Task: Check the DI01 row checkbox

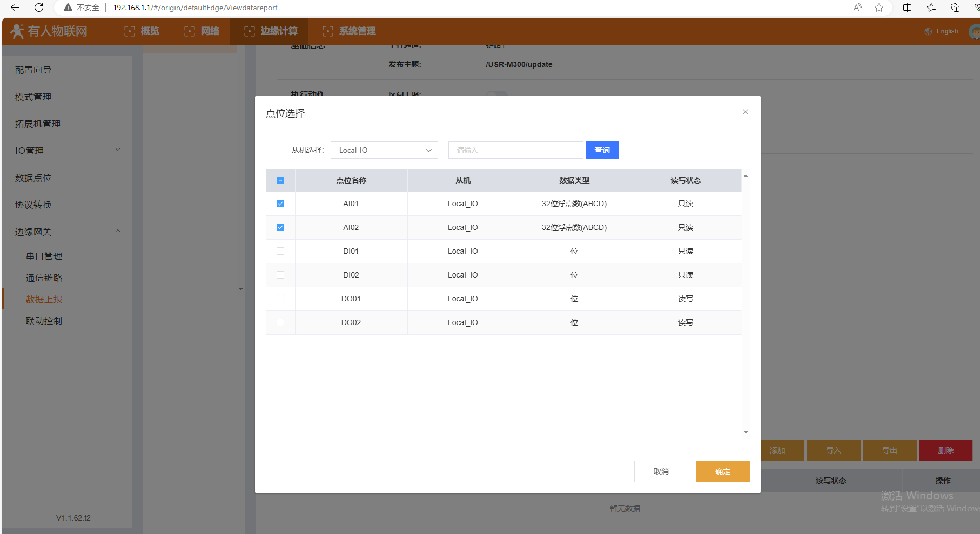Action: [280, 251]
